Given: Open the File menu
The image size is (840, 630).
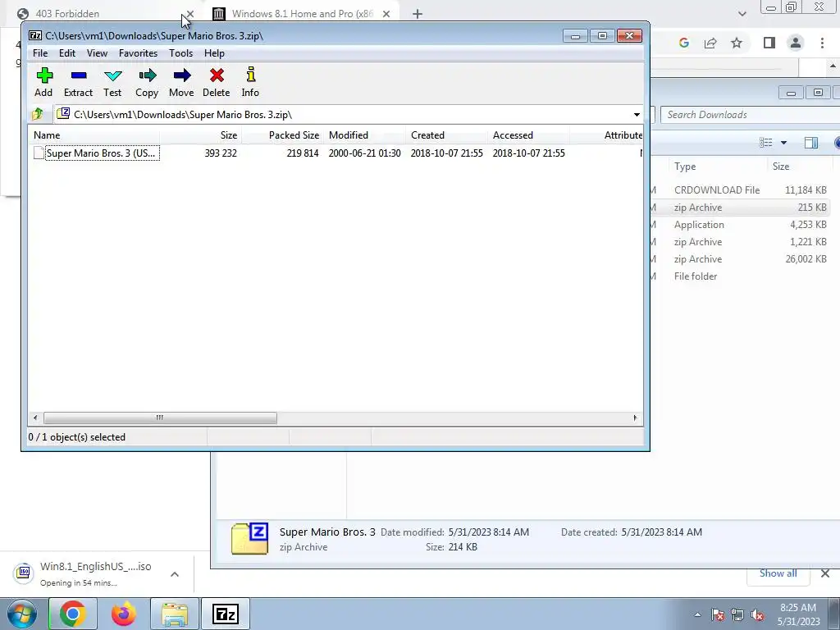Looking at the screenshot, I should click(40, 53).
